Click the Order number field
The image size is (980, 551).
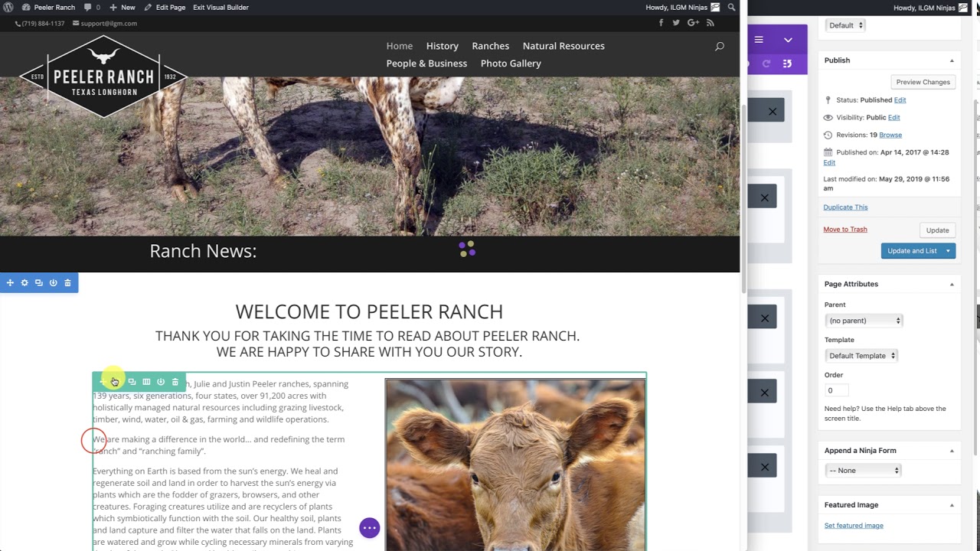point(836,391)
